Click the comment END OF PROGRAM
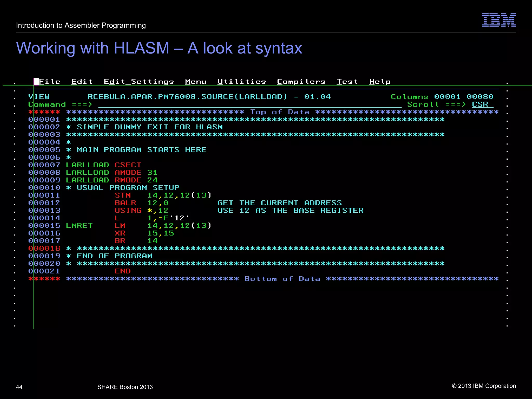The width and height of the screenshot is (532, 399). (115, 256)
